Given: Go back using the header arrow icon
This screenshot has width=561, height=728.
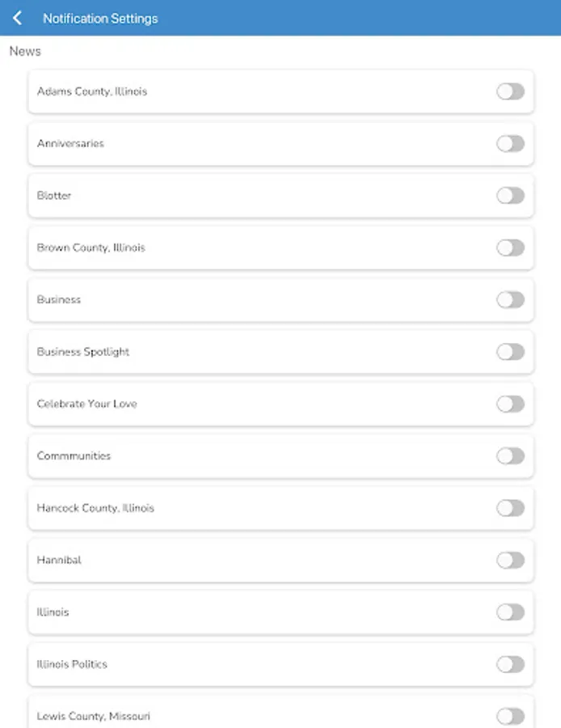Looking at the screenshot, I should (17, 18).
